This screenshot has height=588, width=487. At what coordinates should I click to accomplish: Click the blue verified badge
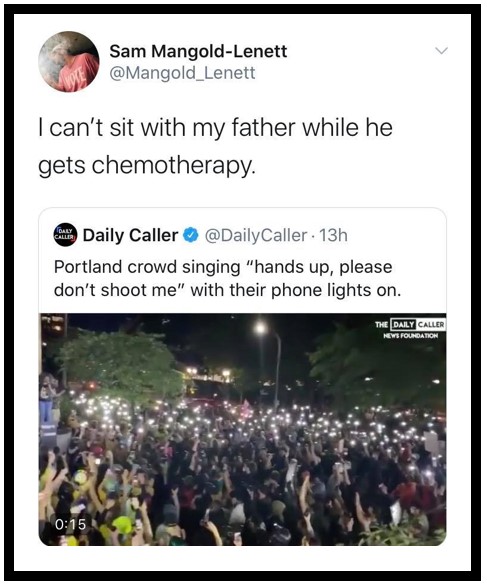[x=190, y=235]
